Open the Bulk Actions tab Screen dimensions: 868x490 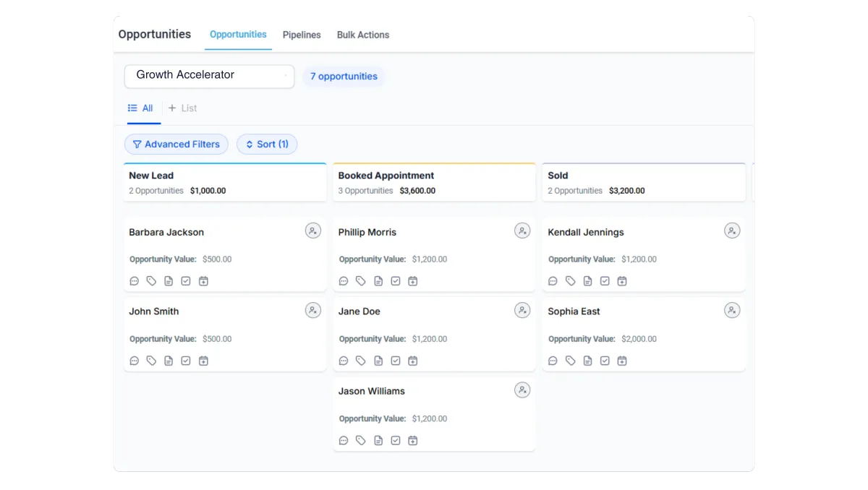363,35
